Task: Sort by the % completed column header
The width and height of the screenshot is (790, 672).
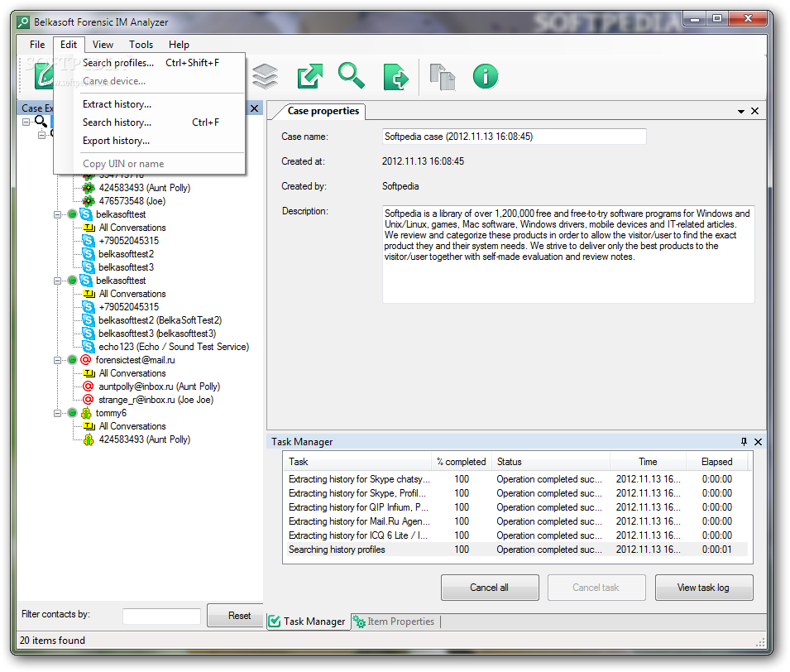Action: [461, 462]
